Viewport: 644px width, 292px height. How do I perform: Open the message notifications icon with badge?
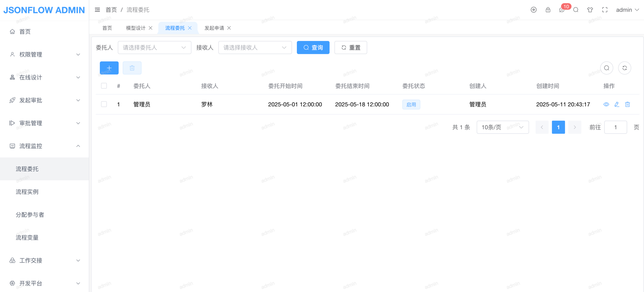(x=562, y=10)
